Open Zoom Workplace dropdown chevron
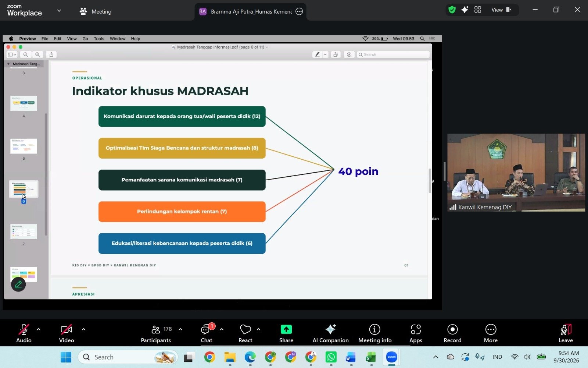 [x=59, y=11]
